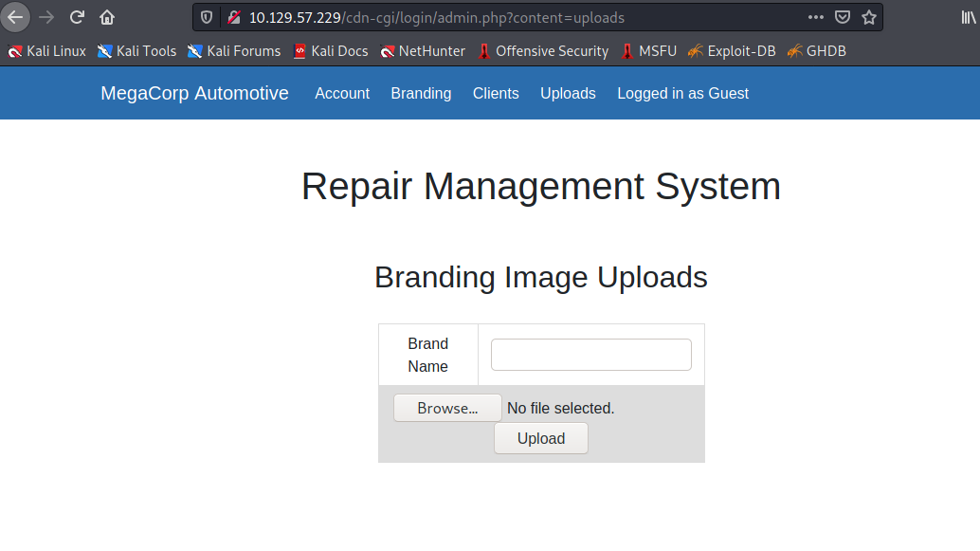This screenshot has width=980, height=551.
Task: Open the page actions three-dot menu
Action: coord(815,17)
